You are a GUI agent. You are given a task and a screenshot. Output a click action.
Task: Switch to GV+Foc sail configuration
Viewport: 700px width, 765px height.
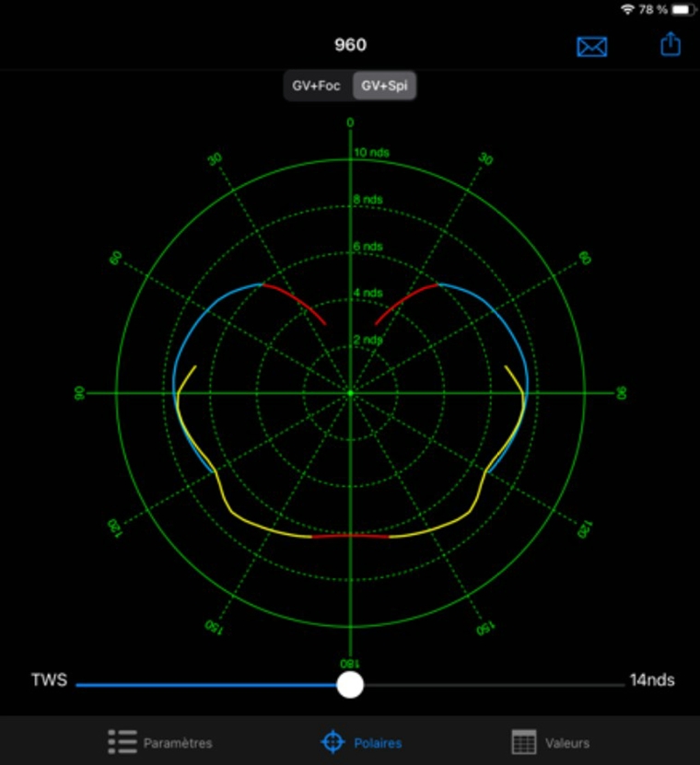[317, 87]
